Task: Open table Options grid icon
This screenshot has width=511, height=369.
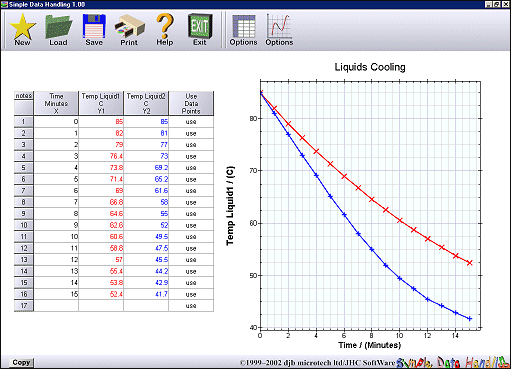Action: click(243, 30)
